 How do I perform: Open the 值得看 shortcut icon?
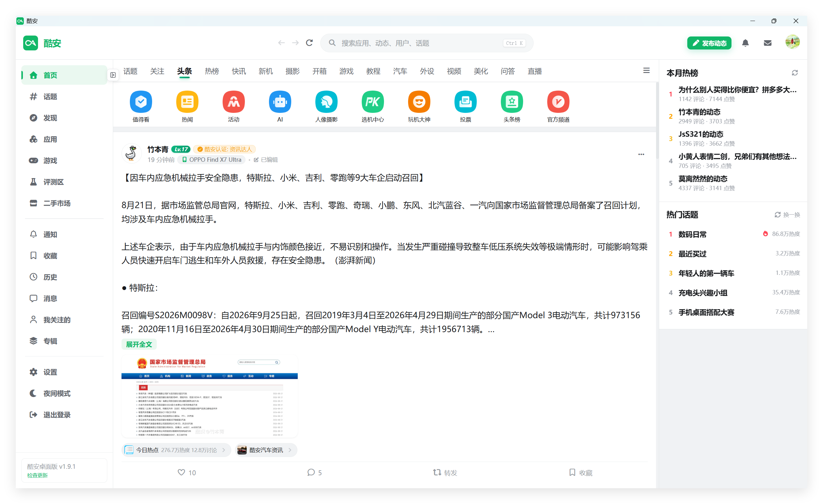tap(141, 101)
